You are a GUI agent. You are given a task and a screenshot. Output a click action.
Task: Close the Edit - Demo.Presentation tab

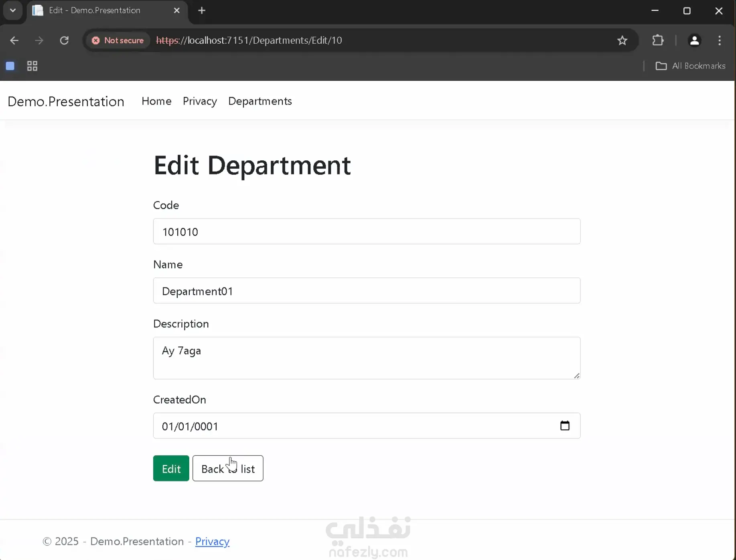[x=176, y=11]
